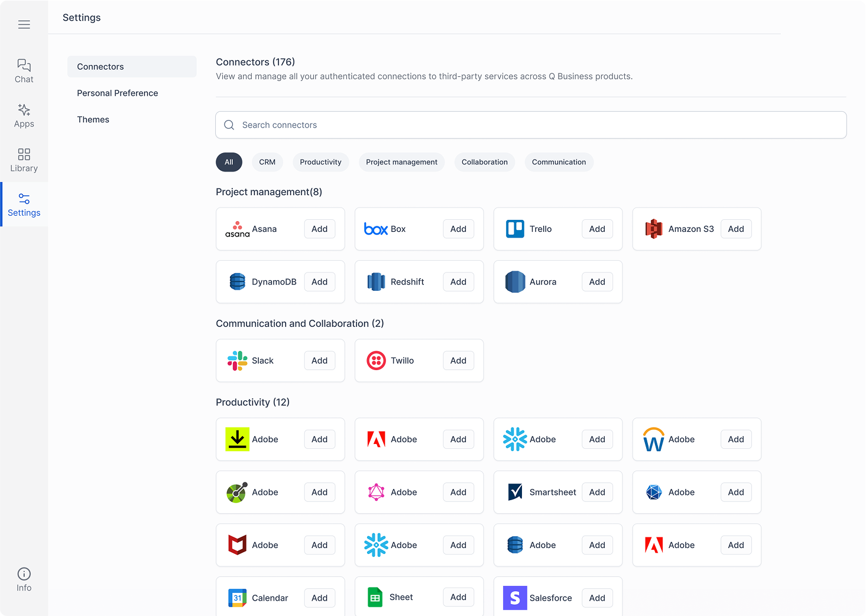Click the DynamoDB card icon

[x=238, y=282]
